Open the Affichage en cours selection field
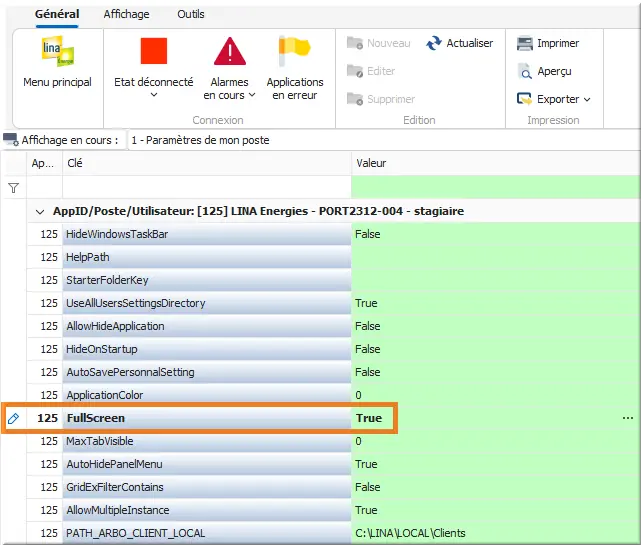Viewport: 641px width, 545px height. pos(383,140)
